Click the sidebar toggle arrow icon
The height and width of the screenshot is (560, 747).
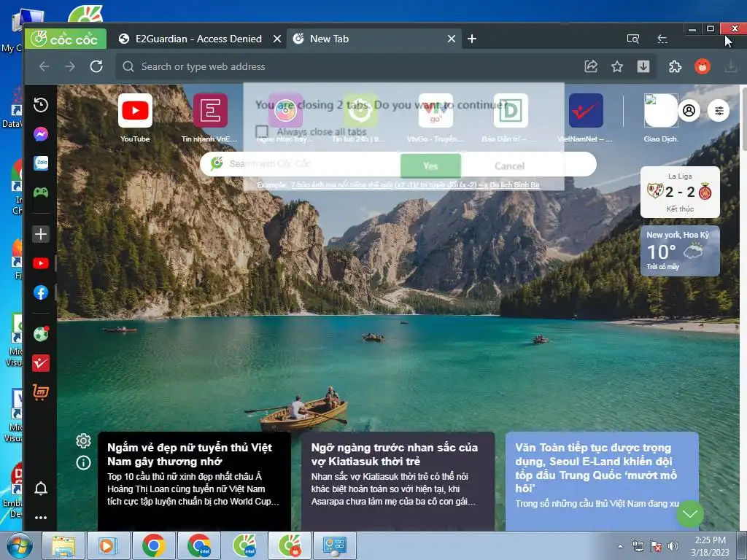tap(662, 39)
